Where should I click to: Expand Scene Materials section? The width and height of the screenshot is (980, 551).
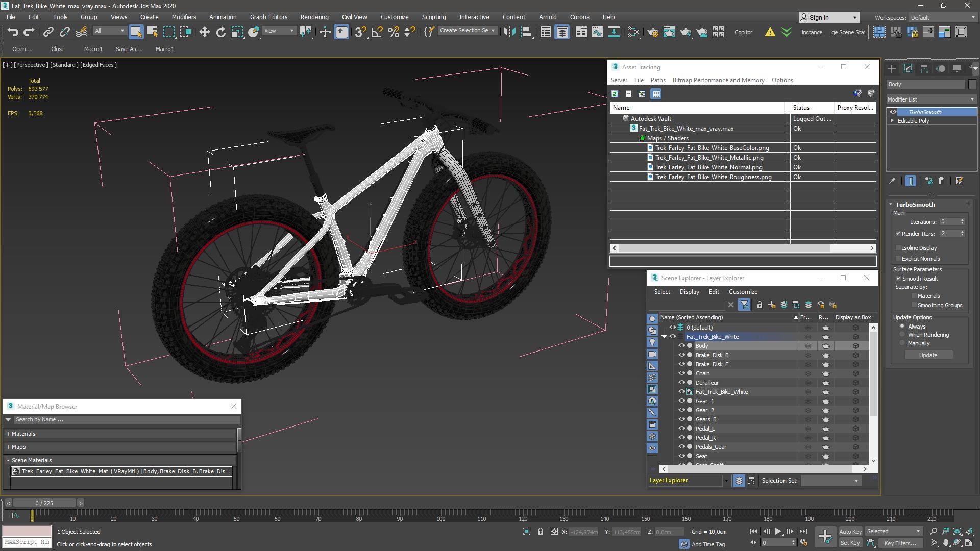coord(8,460)
